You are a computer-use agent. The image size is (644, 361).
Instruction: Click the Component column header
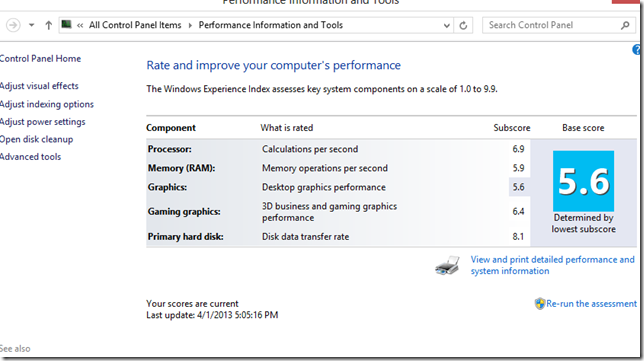point(171,128)
